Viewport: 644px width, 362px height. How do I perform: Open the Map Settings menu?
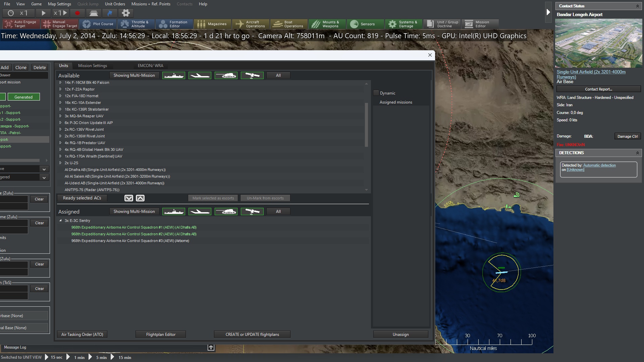(59, 4)
